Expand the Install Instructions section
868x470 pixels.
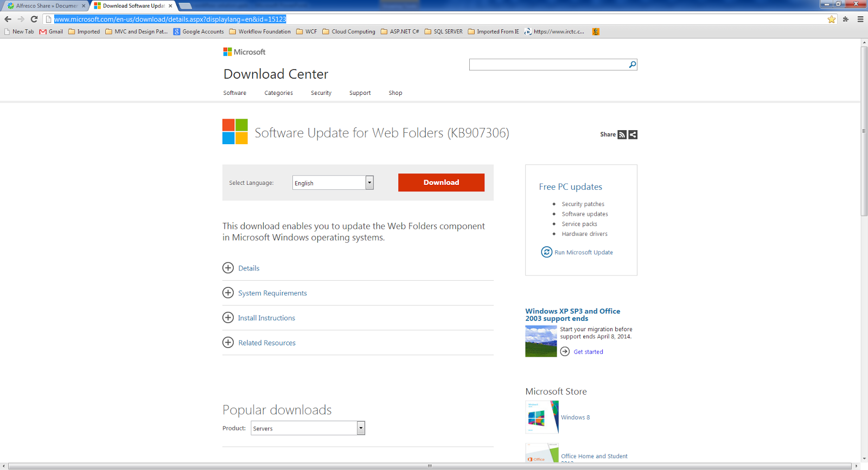(259, 318)
